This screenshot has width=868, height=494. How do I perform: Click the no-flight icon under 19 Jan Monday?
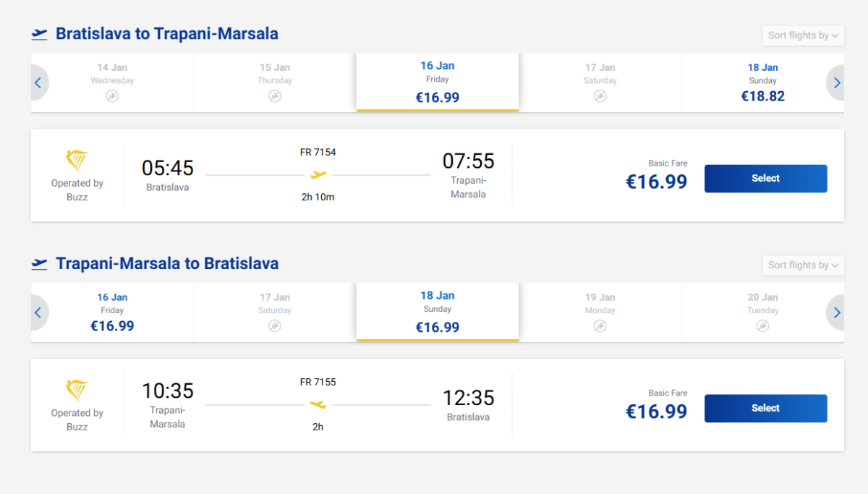point(600,326)
